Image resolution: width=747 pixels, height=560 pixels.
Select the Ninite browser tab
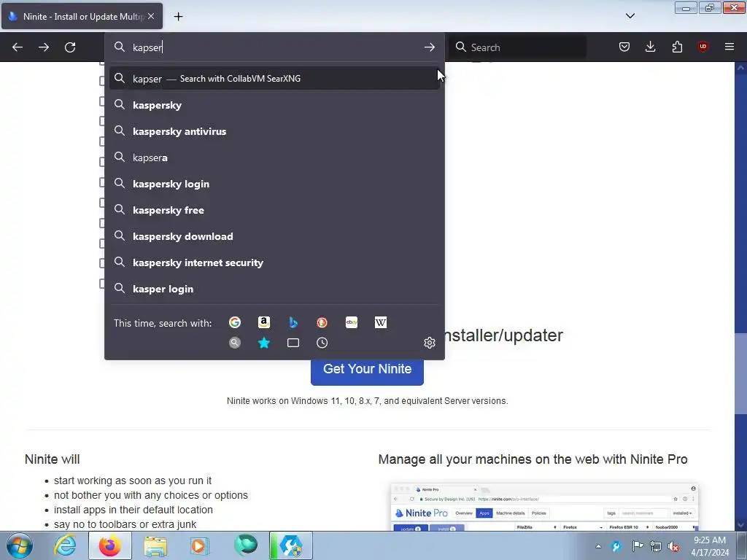82,16
